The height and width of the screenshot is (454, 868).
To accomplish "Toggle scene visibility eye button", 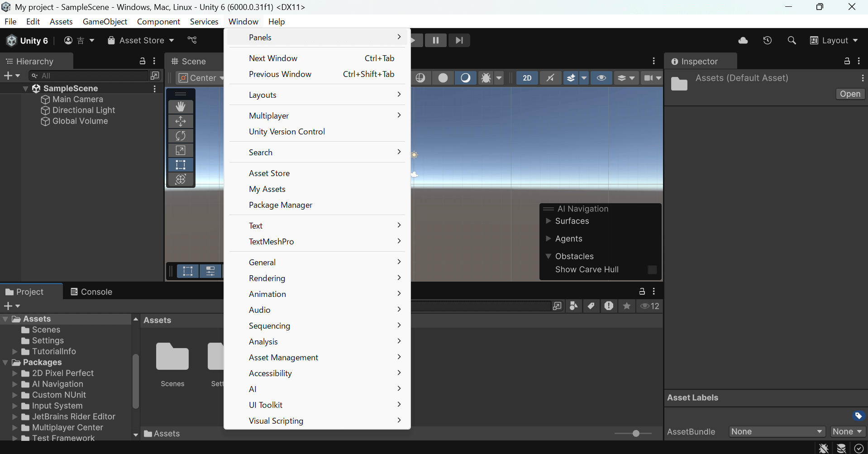I will coord(601,78).
